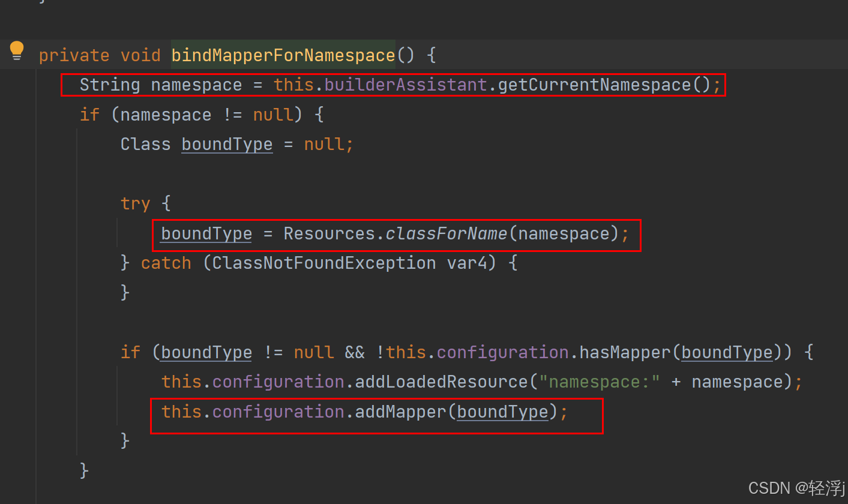This screenshot has height=504, width=848.
Task: Click the addLoadedResource method call
Action: (441, 382)
